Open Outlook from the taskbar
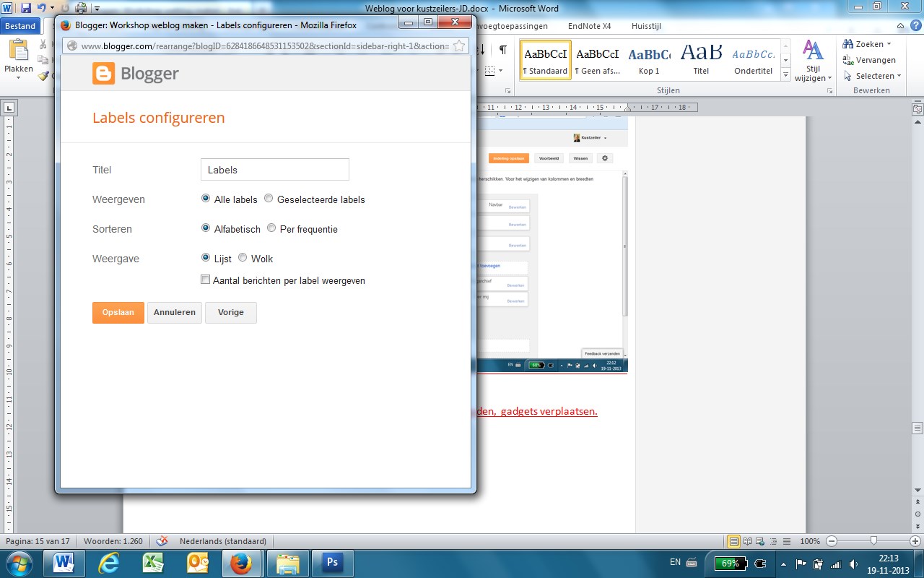The height and width of the screenshot is (578, 924). click(198, 563)
